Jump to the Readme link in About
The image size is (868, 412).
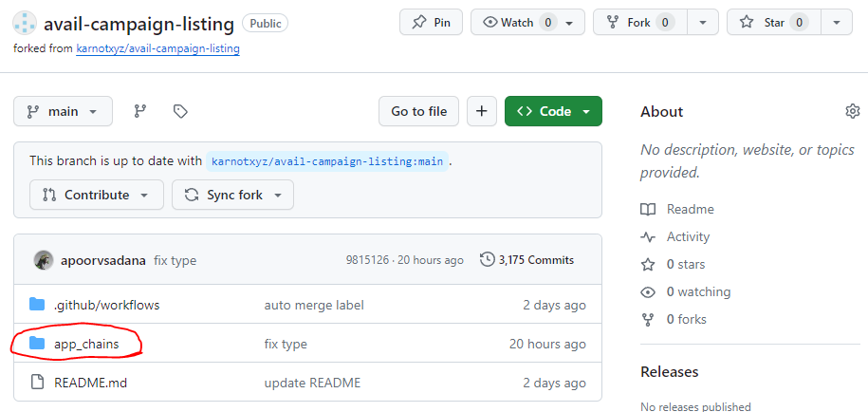pyautogui.click(x=677, y=209)
